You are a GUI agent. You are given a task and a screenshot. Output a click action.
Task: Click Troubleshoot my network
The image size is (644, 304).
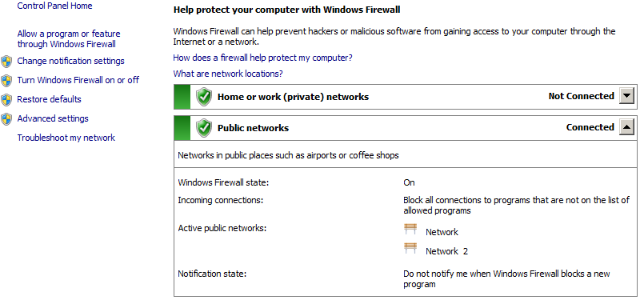pyautogui.click(x=66, y=138)
